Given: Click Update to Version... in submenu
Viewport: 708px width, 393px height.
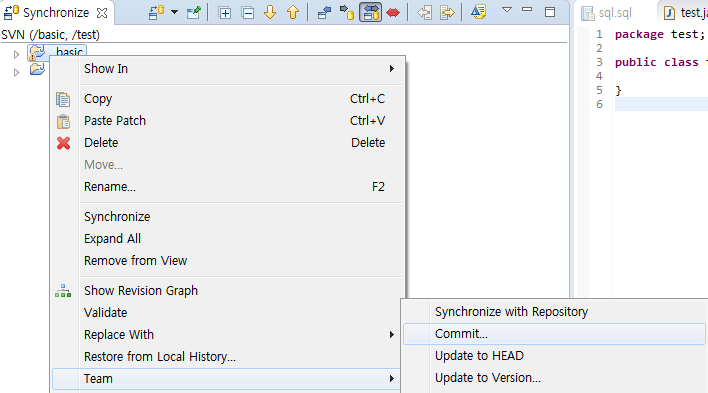Looking at the screenshot, I should [554, 378].
